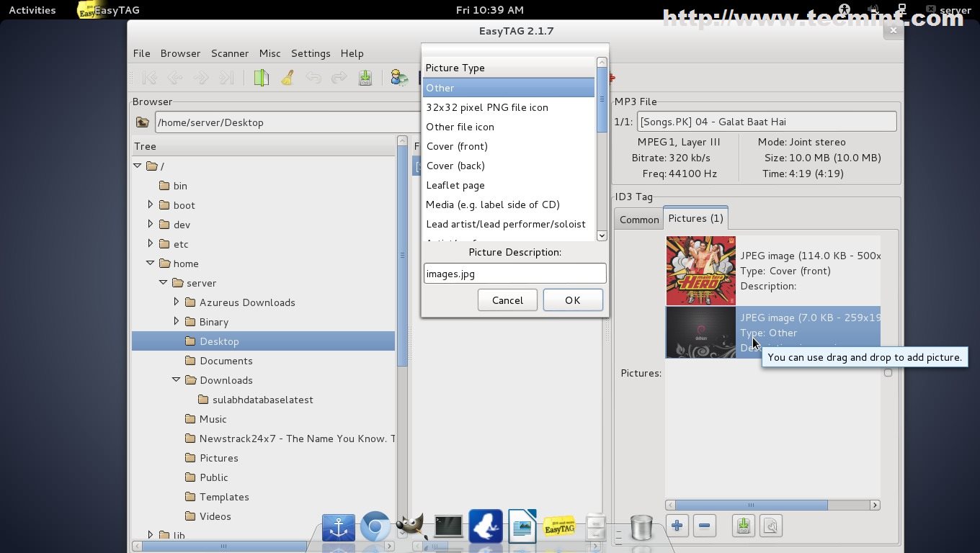Click the go to parent folder icon
Image resolution: width=980 pixels, height=553 pixels.
click(x=143, y=122)
